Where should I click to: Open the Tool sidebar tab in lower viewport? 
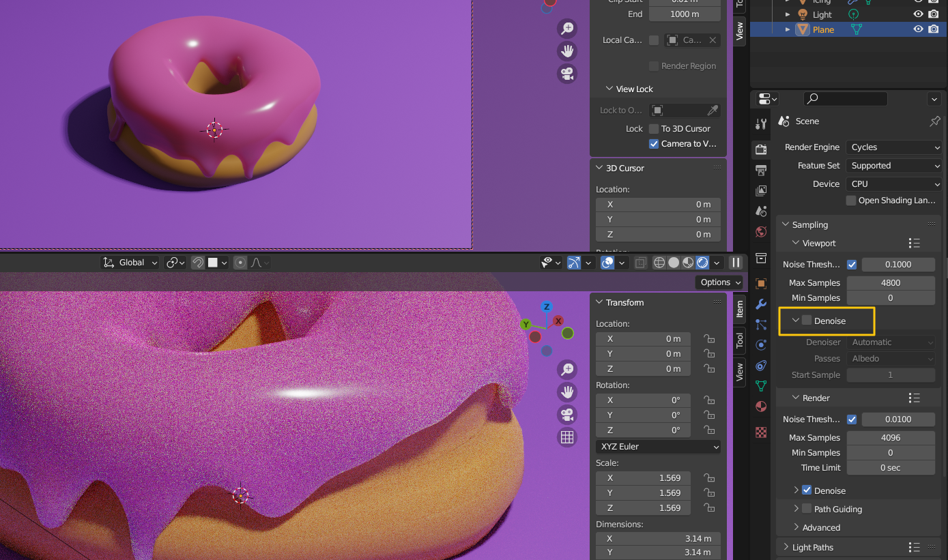pos(739,340)
